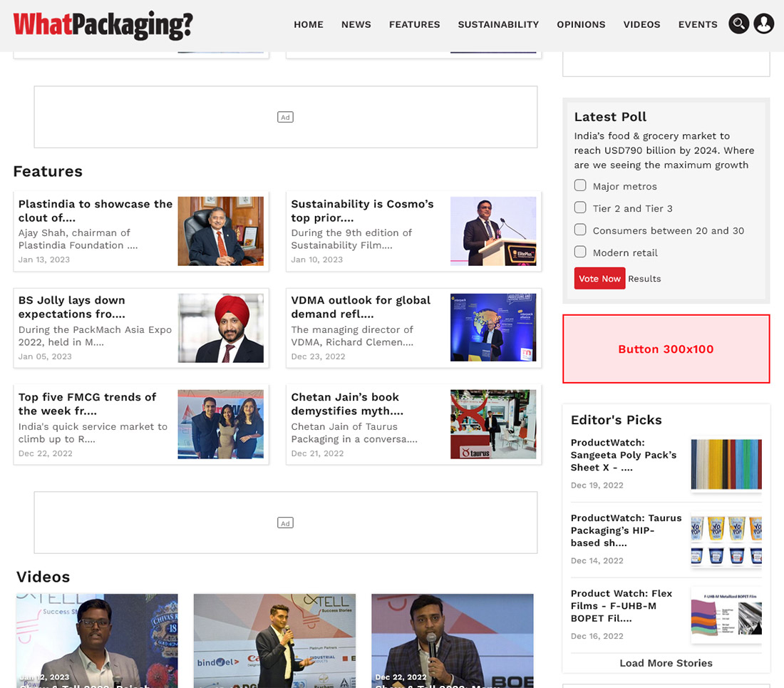Click F-UHB-M BOPET film thumbnail
Image resolution: width=784 pixels, height=688 pixels.
pyautogui.click(x=726, y=615)
